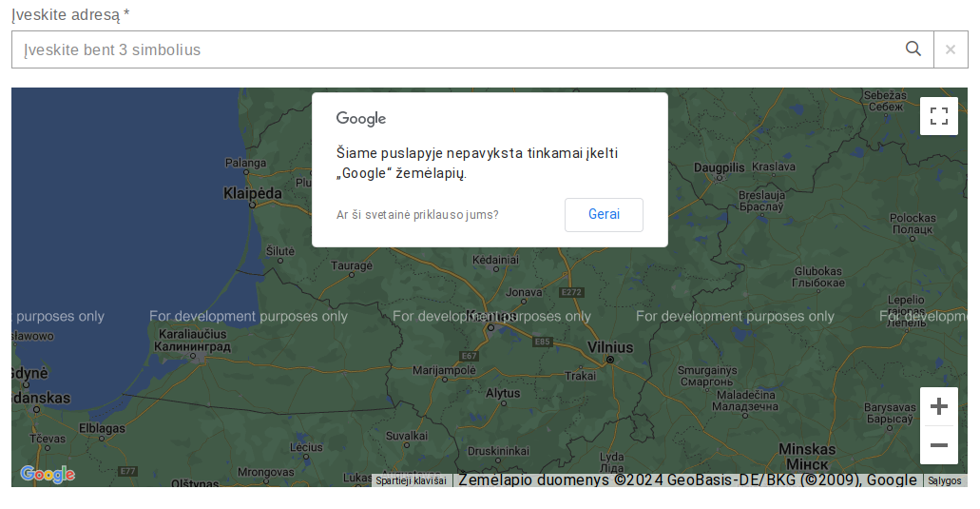Click Daugpilis label on the map
Screen dimensions: 980x509
click(720, 167)
